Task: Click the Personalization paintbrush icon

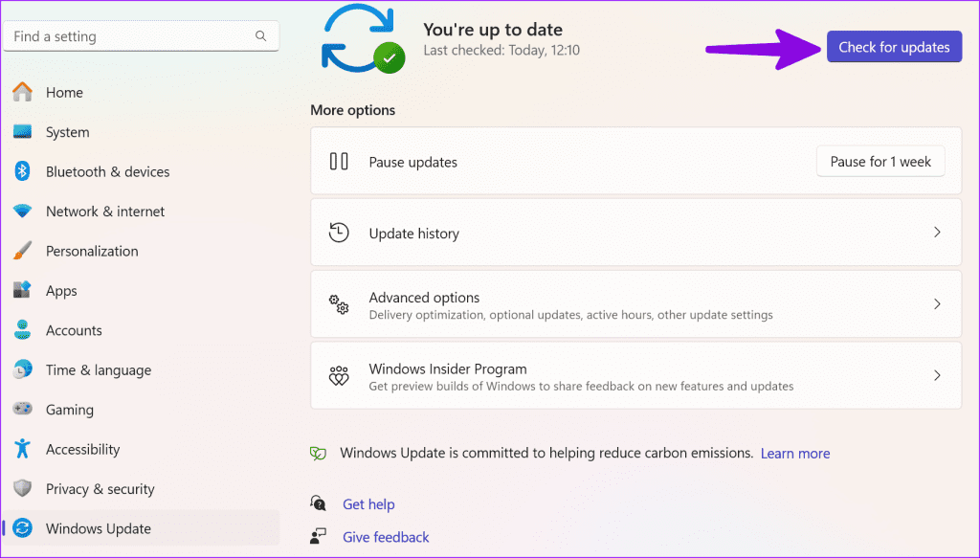Action: point(23,251)
